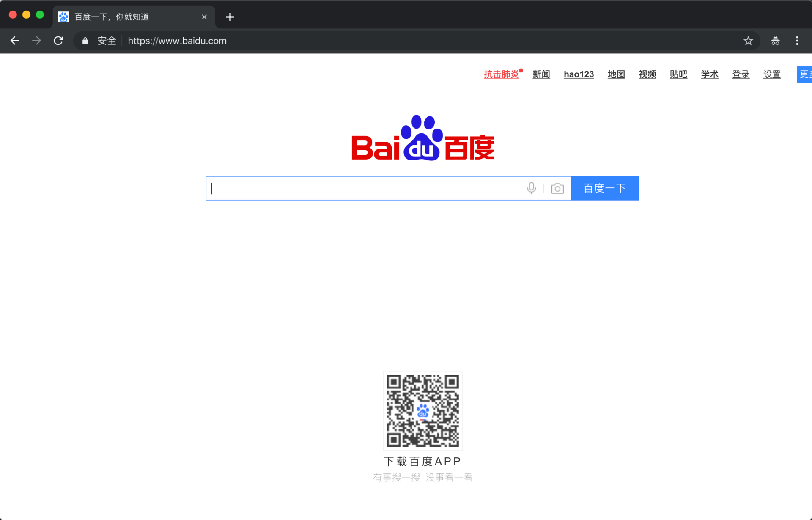Go to 登录 to sign in

(741, 74)
